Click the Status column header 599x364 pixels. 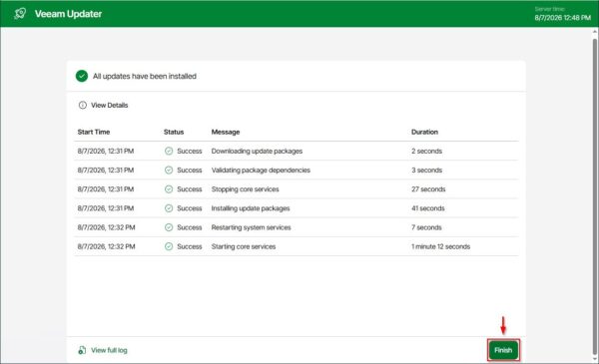coord(174,132)
